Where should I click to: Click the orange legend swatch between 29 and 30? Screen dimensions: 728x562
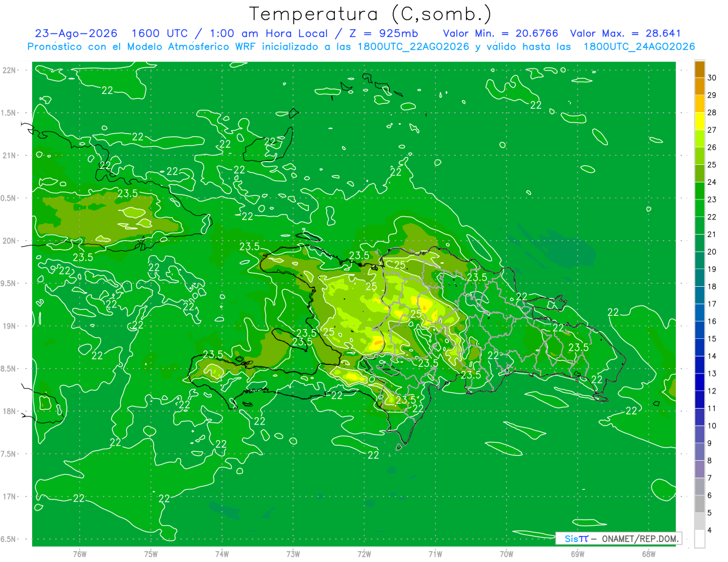point(699,86)
